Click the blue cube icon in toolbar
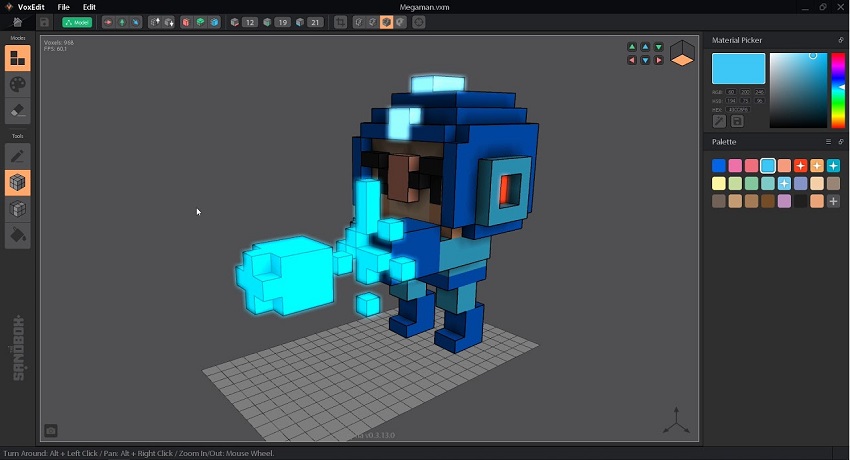 215,22
